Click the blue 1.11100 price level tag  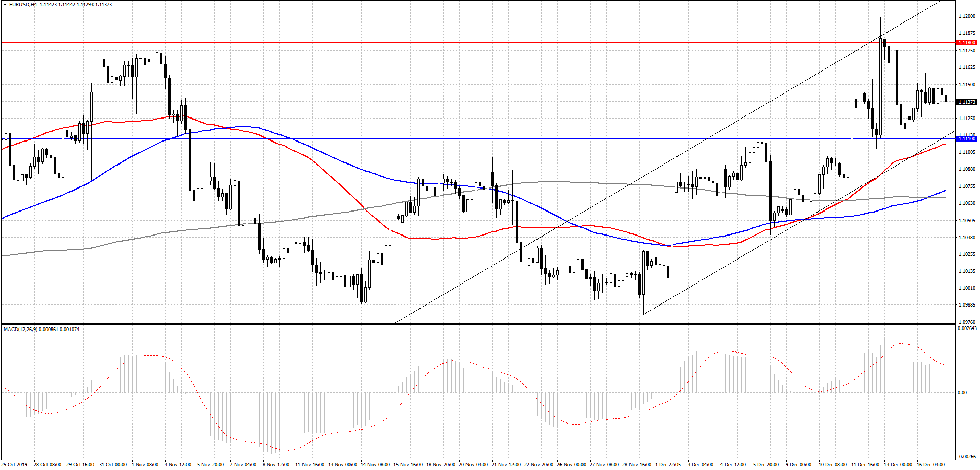pyautogui.click(x=967, y=139)
